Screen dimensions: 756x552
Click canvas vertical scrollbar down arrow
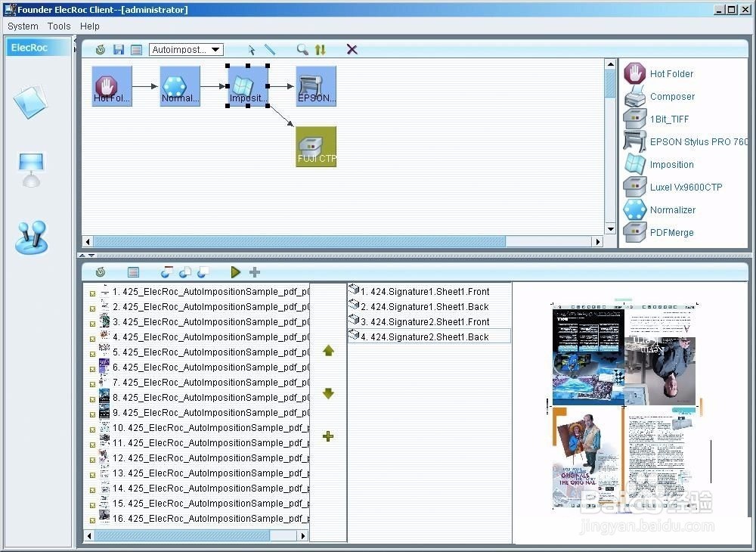click(x=610, y=228)
